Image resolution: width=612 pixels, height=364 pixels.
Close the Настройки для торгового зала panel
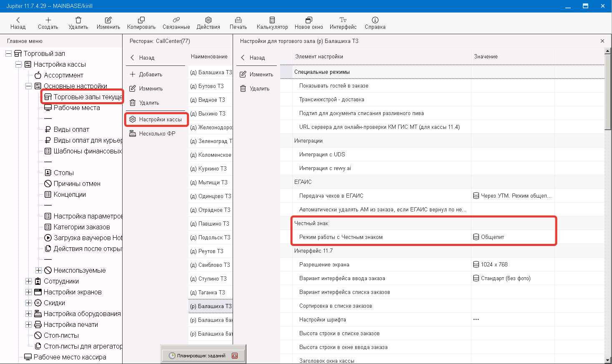602,41
